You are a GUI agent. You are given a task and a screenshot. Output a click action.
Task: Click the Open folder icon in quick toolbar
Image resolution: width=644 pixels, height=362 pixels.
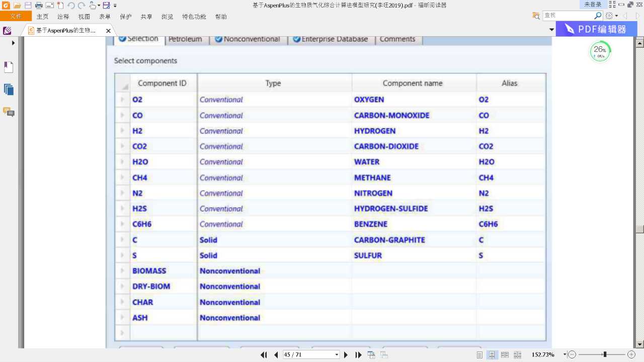click(17, 5)
